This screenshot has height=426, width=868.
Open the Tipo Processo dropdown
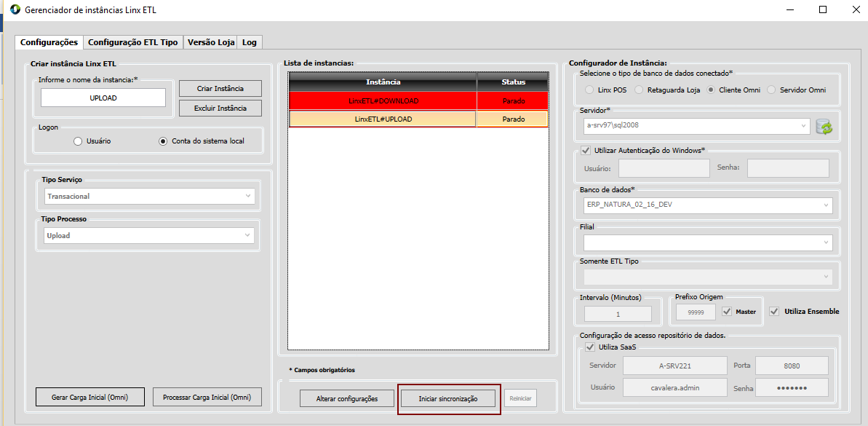(x=149, y=235)
